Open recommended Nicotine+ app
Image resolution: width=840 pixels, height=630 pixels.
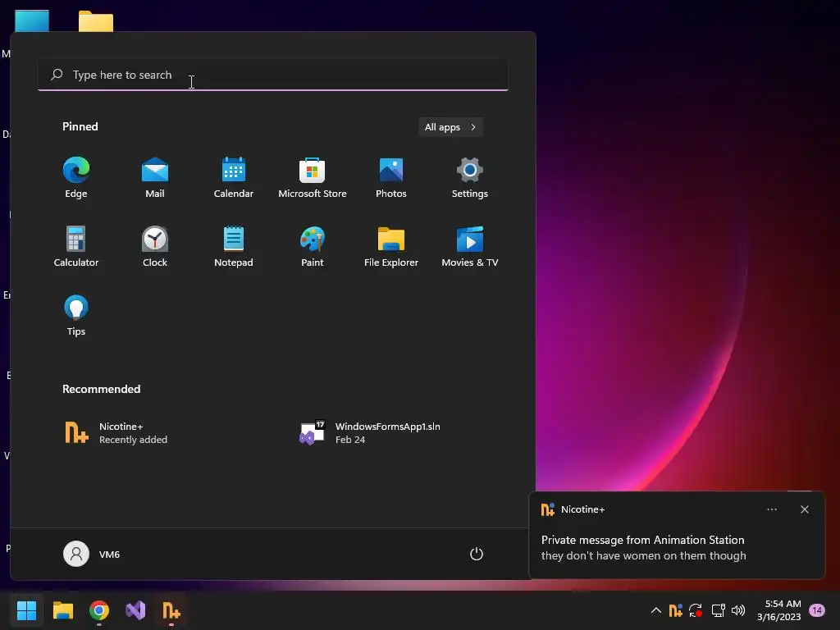[116, 433]
